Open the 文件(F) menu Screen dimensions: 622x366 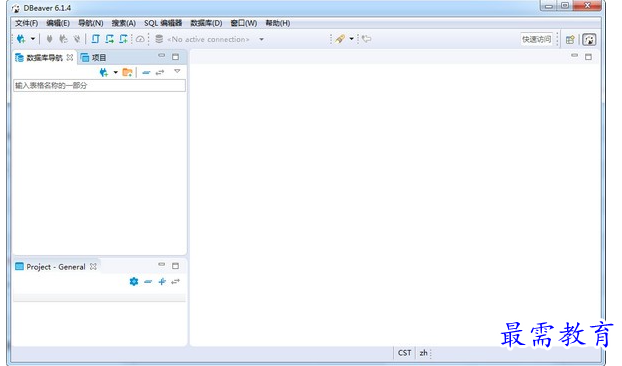click(x=27, y=23)
